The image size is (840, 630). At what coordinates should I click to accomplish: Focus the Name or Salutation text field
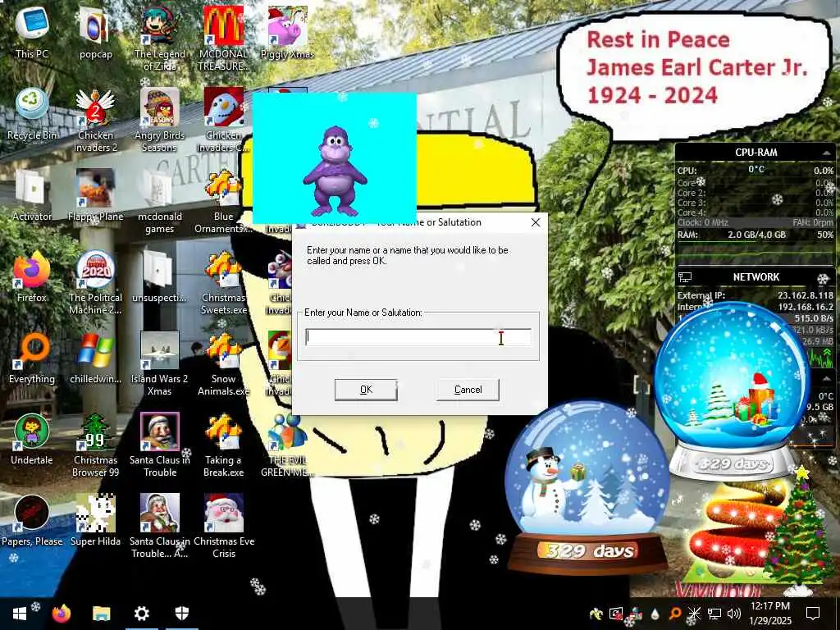click(418, 337)
